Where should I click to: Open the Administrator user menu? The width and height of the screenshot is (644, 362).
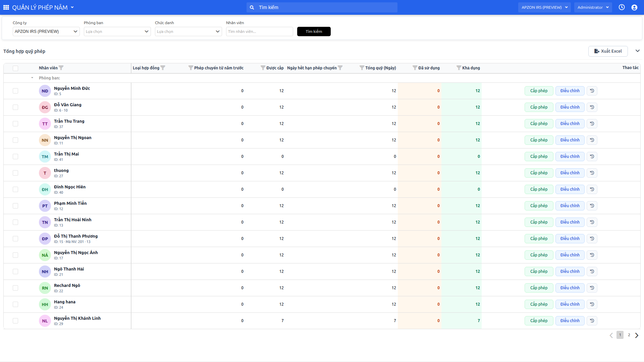pyautogui.click(x=593, y=7)
